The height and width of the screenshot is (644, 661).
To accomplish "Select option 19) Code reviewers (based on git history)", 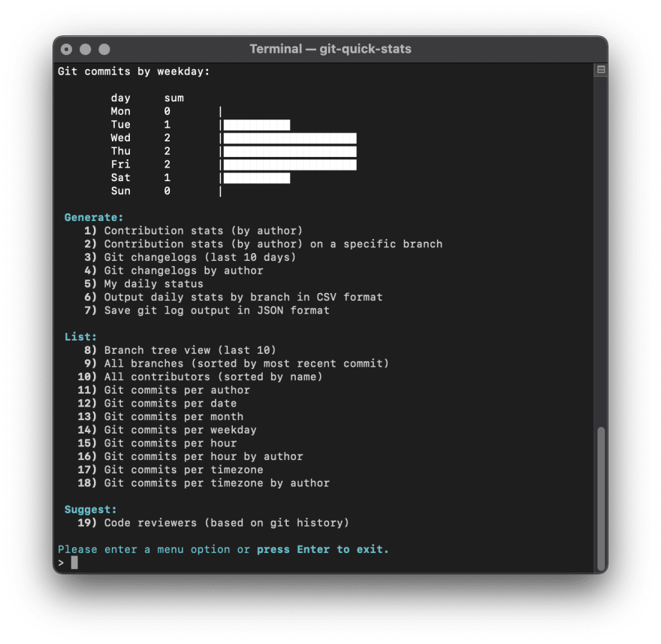I will coord(213,522).
